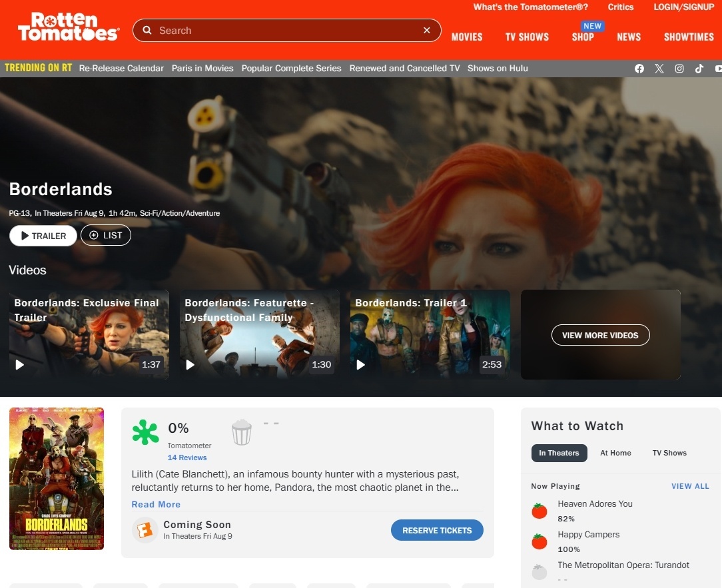
Task: Open Popular Complete Series trending link
Action: pyautogui.click(x=292, y=68)
